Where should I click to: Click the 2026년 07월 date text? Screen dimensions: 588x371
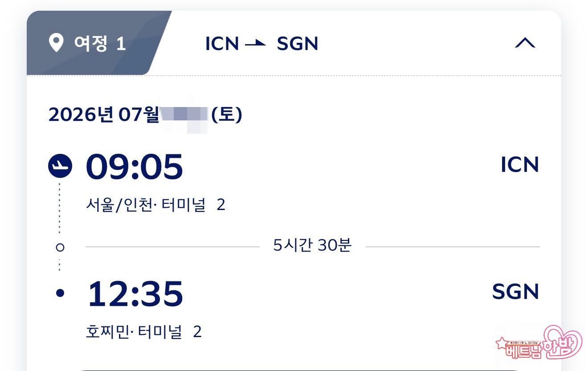coord(103,115)
